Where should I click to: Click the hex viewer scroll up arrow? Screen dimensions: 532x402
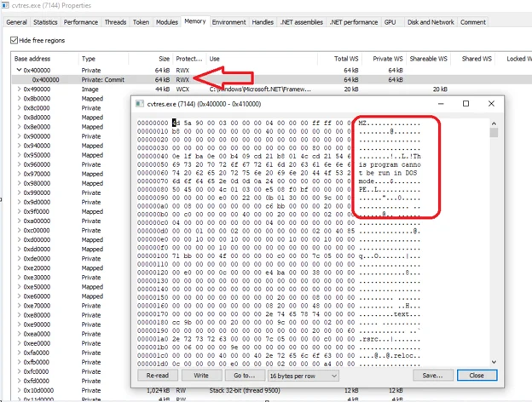click(x=494, y=123)
